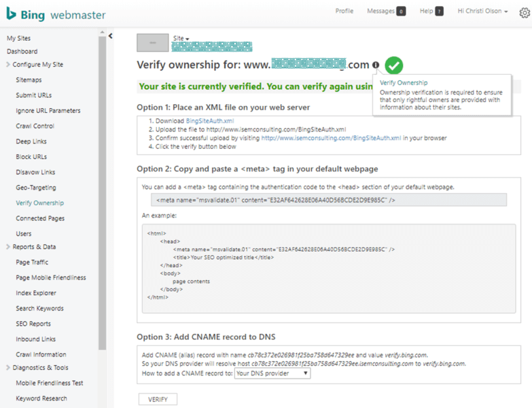This screenshot has height=408, width=532.
Task: Open the Your DNS provider dropdown
Action: click(272, 373)
